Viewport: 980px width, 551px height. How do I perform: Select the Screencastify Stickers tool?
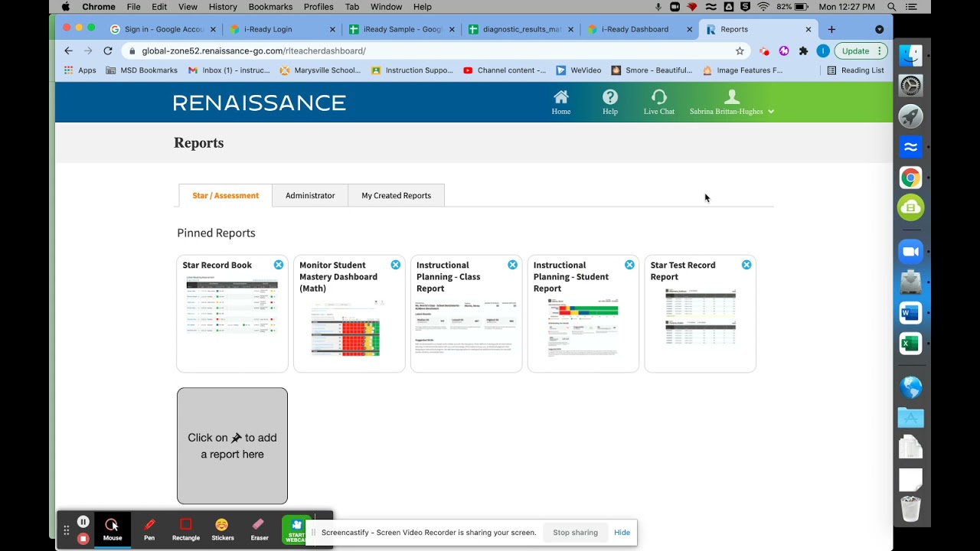(223, 530)
